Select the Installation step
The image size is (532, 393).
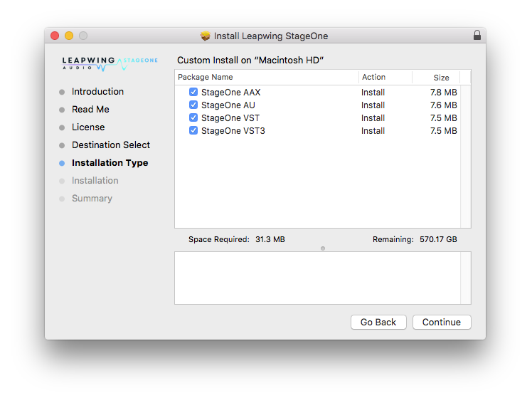pos(95,180)
